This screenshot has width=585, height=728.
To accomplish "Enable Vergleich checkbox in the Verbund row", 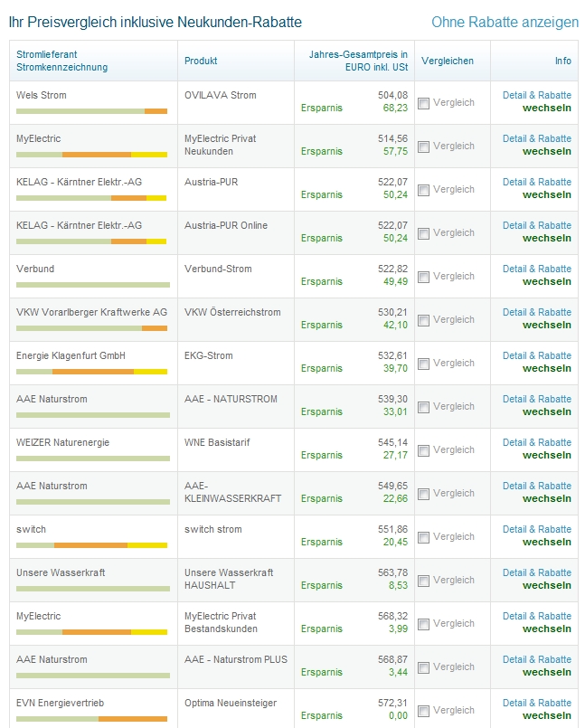I will (424, 277).
